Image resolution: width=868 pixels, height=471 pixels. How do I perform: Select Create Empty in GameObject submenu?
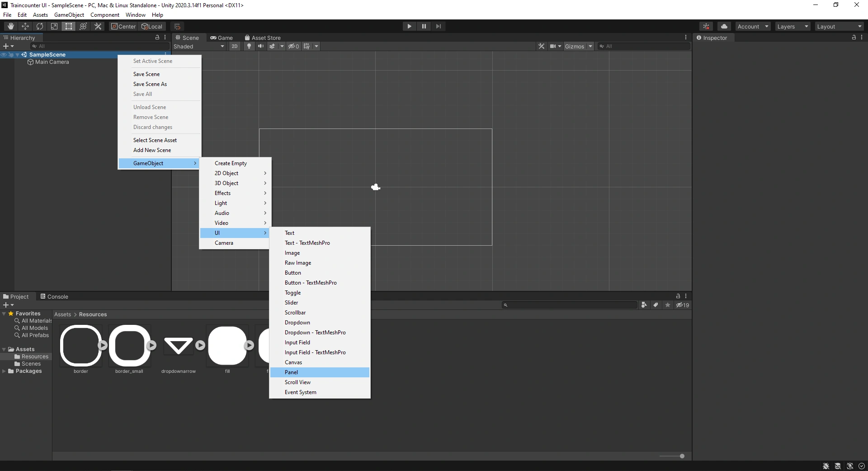coord(235,163)
